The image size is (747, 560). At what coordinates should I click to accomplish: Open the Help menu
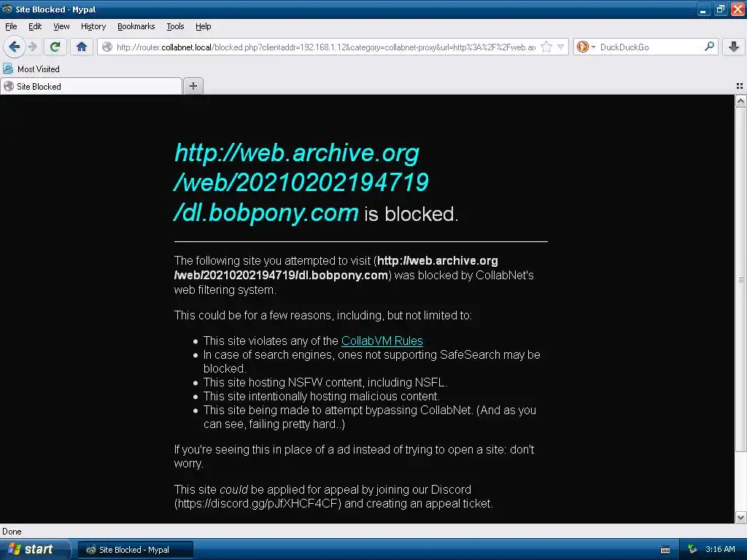point(203,26)
